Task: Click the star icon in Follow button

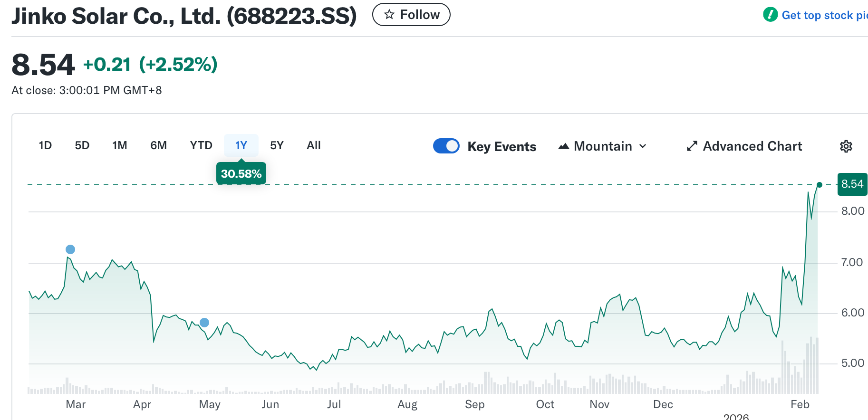Action: 389,15
